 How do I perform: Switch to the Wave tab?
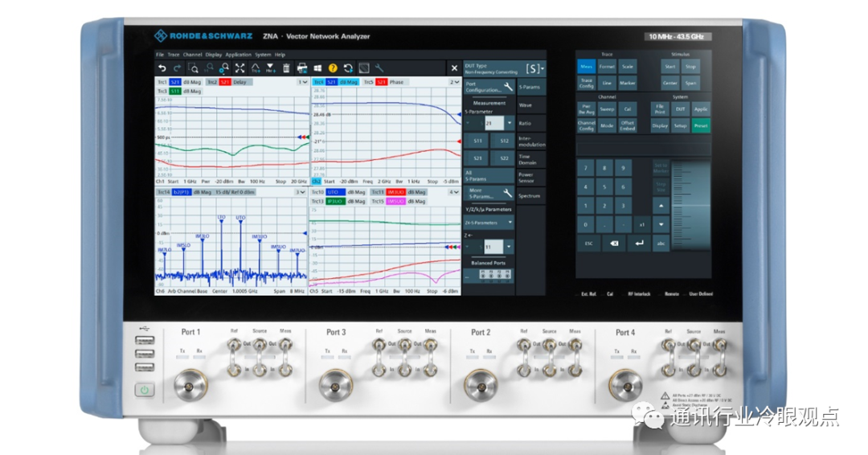[x=531, y=105]
